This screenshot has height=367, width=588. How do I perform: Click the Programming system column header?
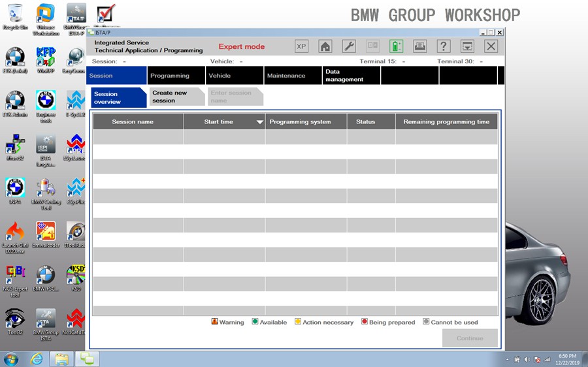point(306,121)
